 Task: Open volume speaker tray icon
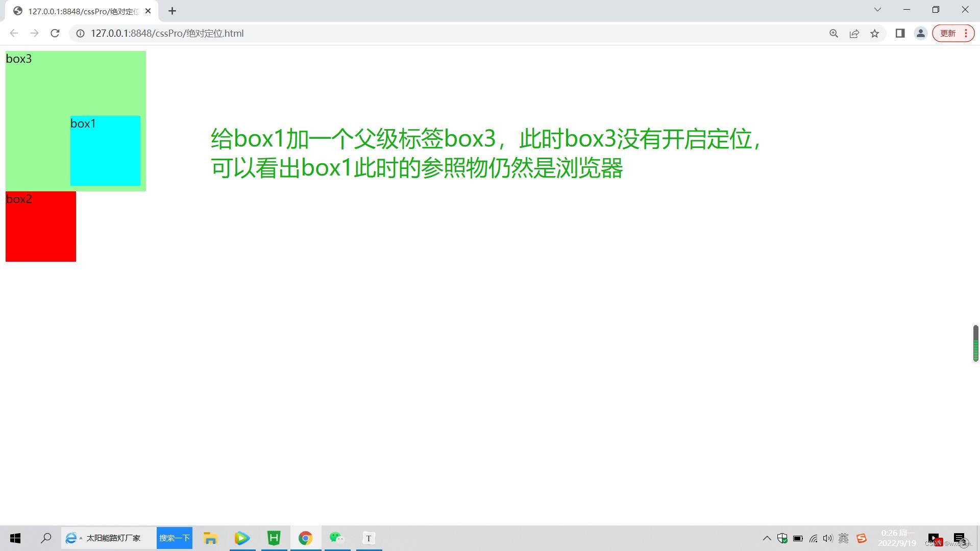(827, 538)
